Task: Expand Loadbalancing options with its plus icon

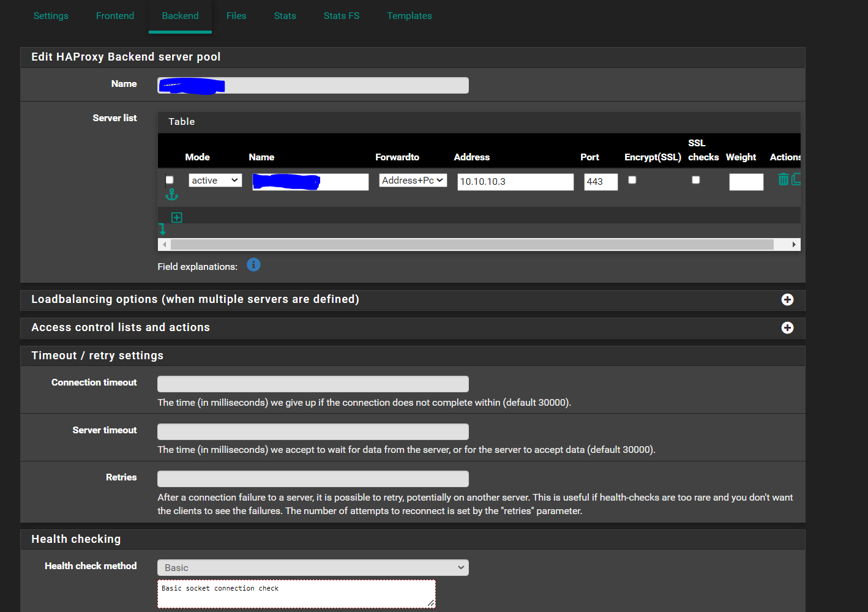Action: [x=788, y=299]
